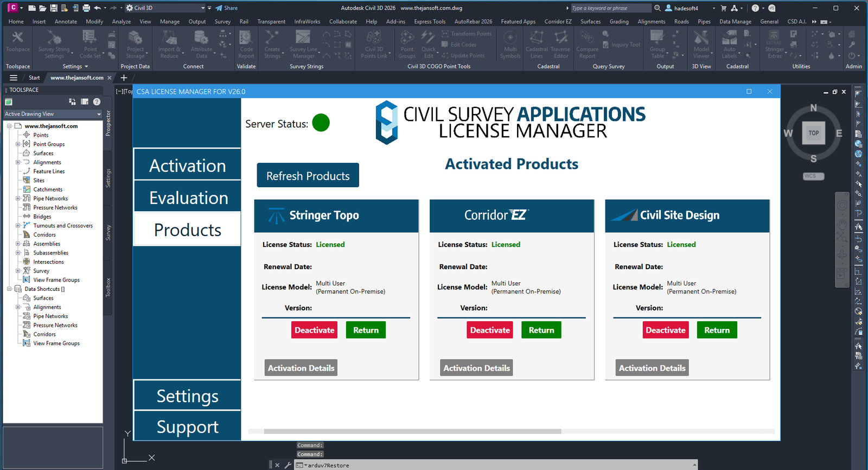Switch to the Prospector vertical tab

point(108,123)
